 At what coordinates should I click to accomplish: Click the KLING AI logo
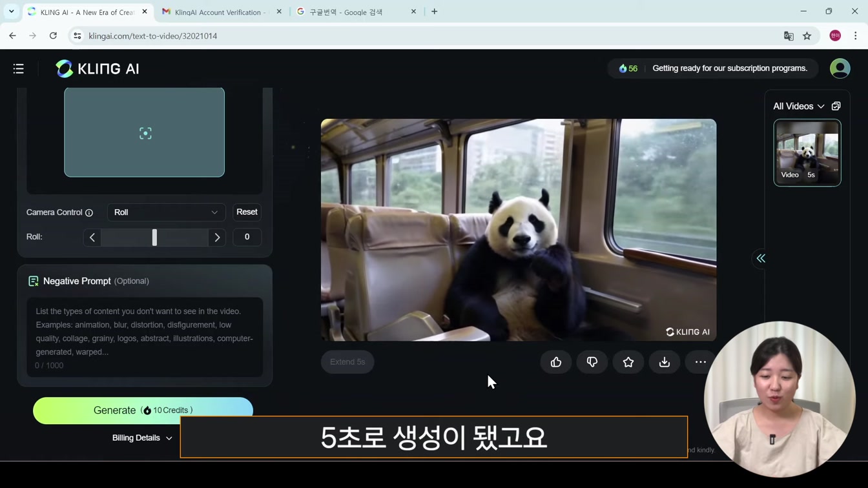tap(98, 68)
